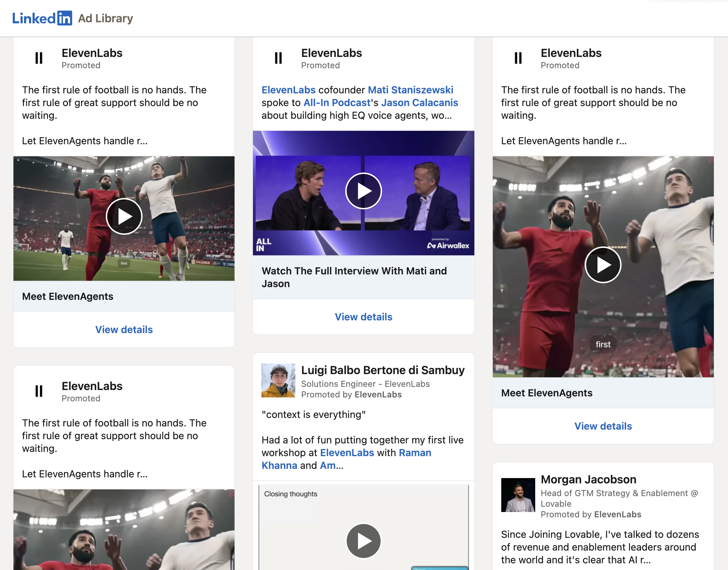Click 'Head of GTM Strategy & Enablement @ Lovable'
Screen dimensions: 728x570
point(620,499)
